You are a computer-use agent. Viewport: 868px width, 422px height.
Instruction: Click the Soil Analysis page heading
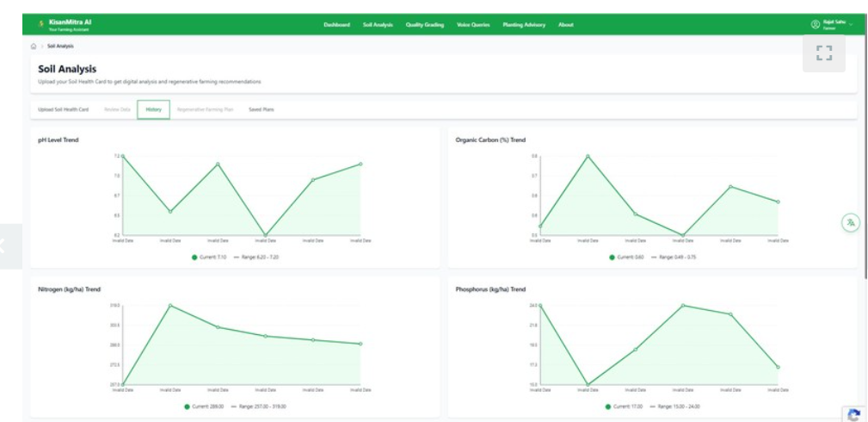click(67, 69)
